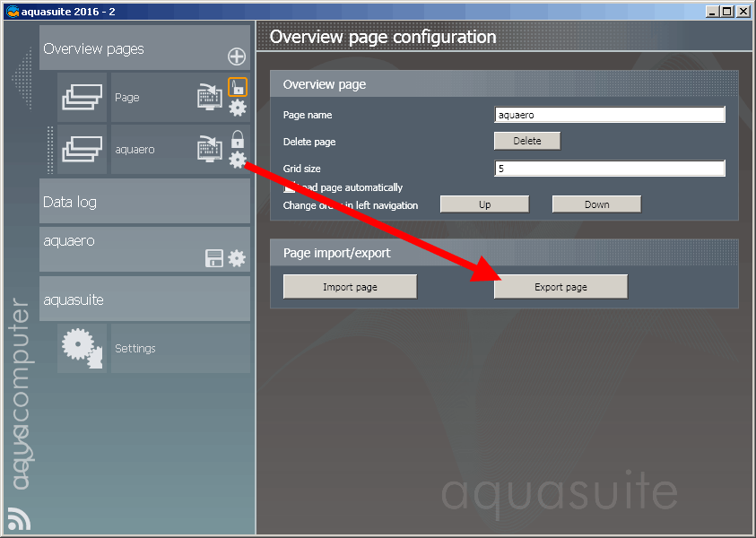Image resolution: width=756 pixels, height=538 pixels.
Task: Click the 'Export page' button
Action: 560,287
